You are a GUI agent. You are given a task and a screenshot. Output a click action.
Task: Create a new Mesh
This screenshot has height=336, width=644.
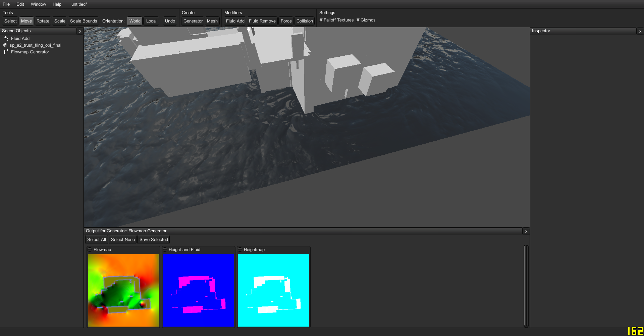pos(212,21)
